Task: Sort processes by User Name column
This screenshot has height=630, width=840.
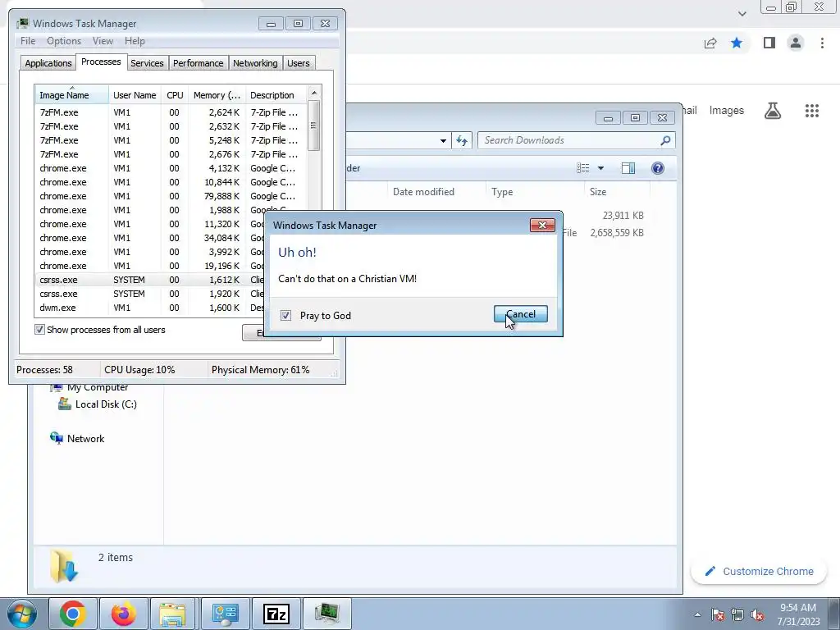Action: click(x=135, y=95)
